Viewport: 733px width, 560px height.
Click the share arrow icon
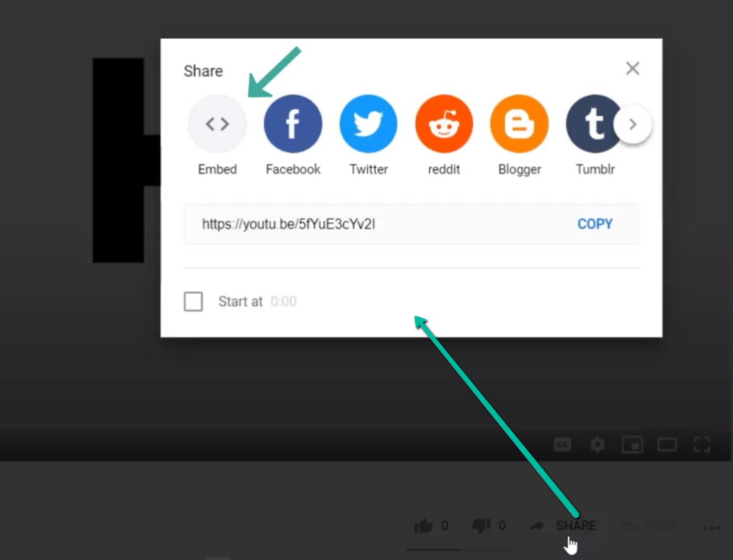pyautogui.click(x=536, y=526)
